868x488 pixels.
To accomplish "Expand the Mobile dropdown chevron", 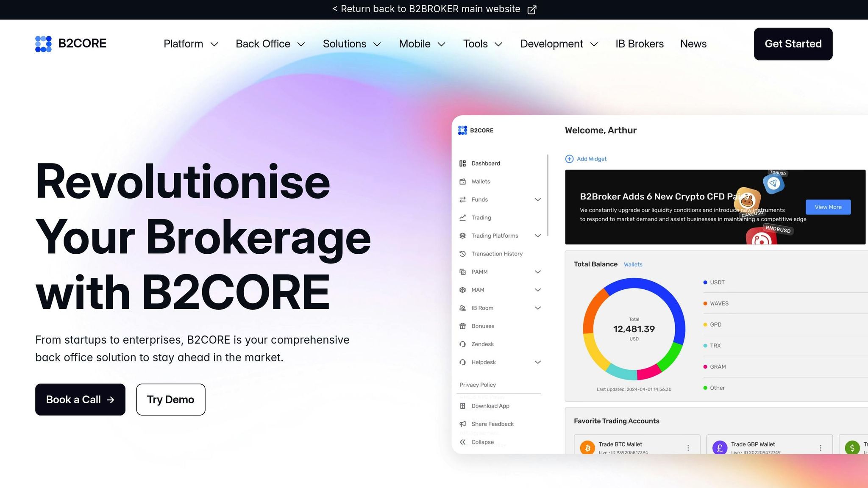I will tap(442, 44).
